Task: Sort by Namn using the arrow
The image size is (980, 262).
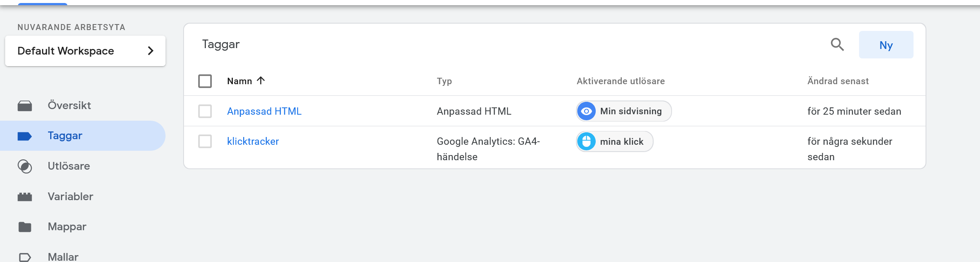Action: point(261,81)
